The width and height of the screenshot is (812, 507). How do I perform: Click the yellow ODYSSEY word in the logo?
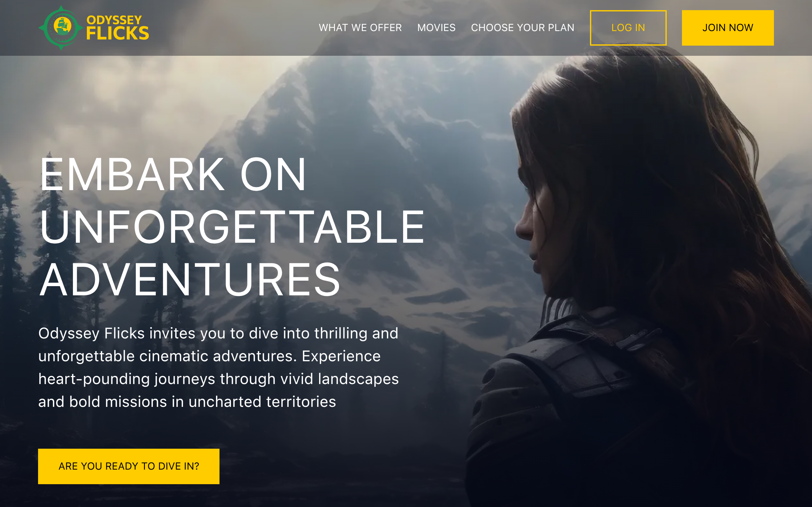pos(114,20)
